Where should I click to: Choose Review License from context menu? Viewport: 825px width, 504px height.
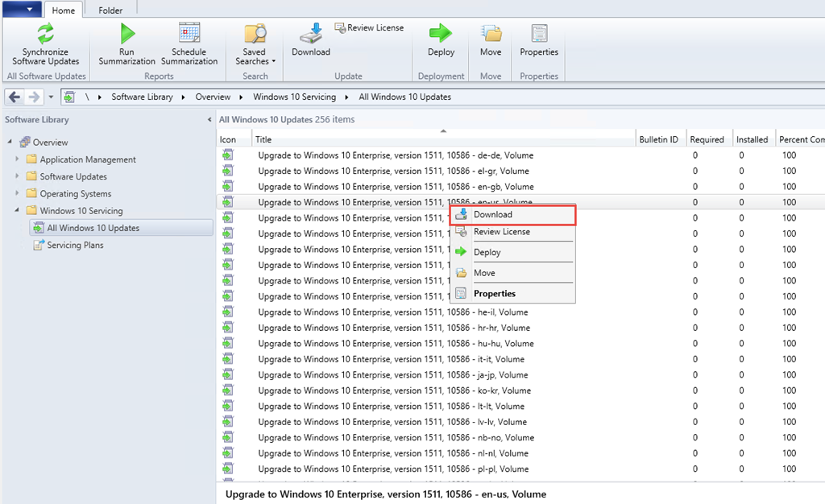(x=512, y=232)
